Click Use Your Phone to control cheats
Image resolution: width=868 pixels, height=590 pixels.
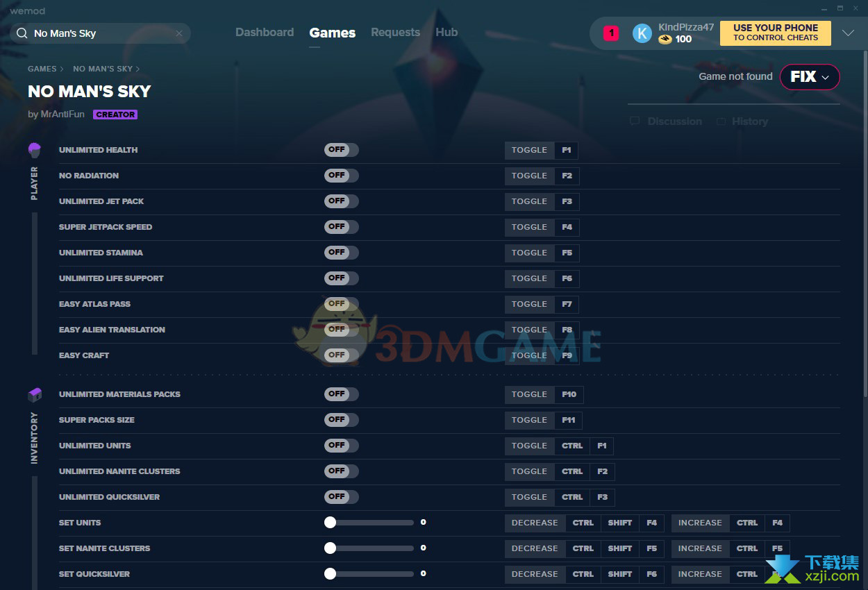[776, 33]
